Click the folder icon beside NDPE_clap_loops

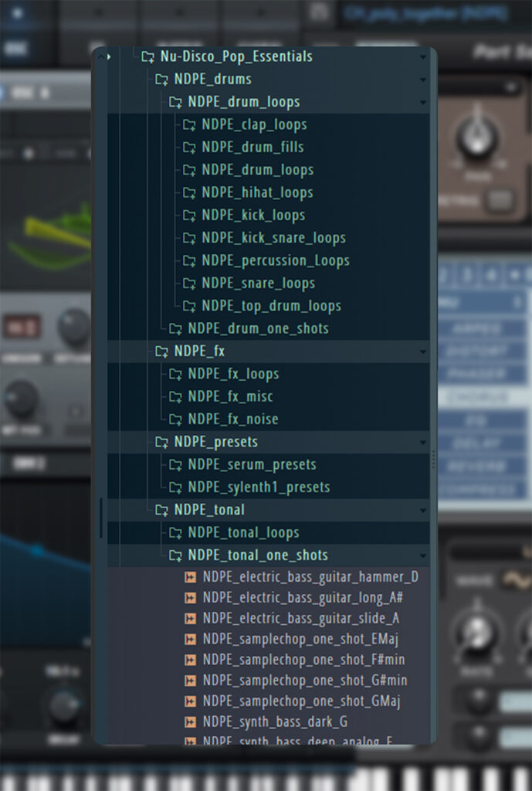click(189, 125)
